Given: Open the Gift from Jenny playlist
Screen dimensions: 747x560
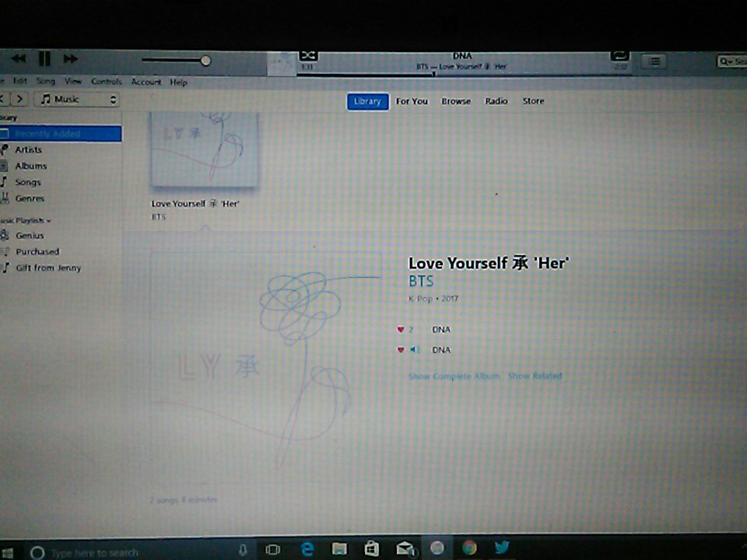Looking at the screenshot, I should click(48, 268).
